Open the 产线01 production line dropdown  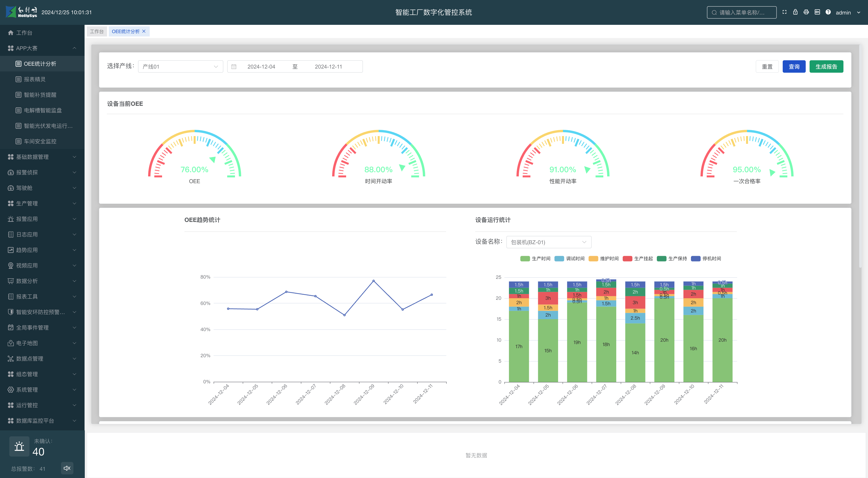[x=180, y=67]
